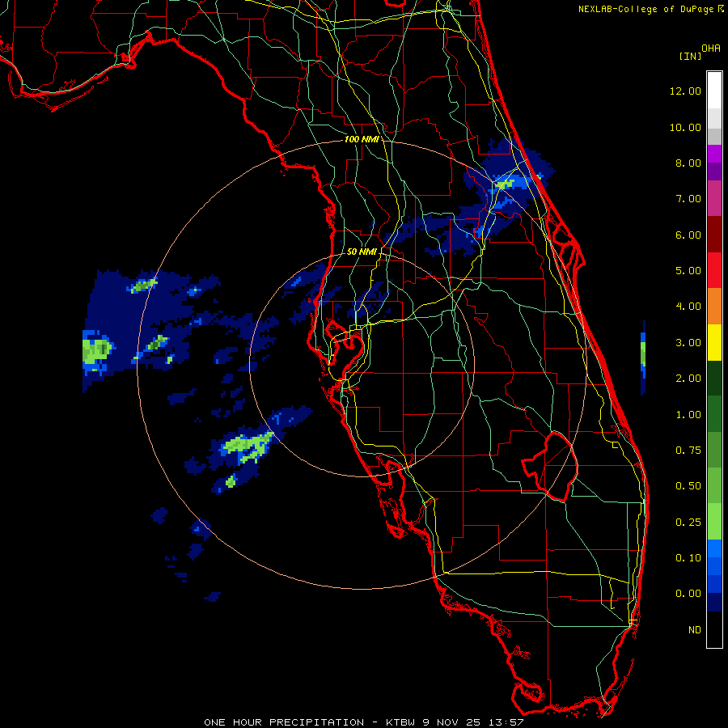Select the pink swatch next to 7.00
Image resolution: width=728 pixels, height=728 pixels.
click(x=714, y=198)
